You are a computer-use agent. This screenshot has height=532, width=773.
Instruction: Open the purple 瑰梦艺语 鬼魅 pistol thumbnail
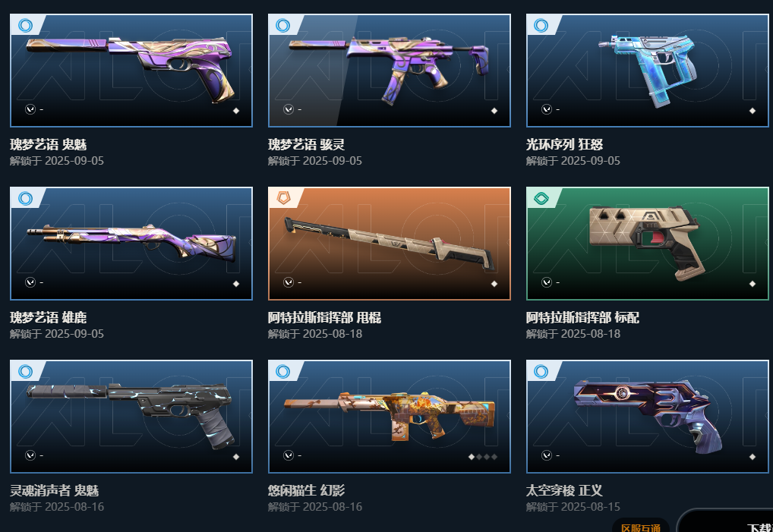click(131, 71)
